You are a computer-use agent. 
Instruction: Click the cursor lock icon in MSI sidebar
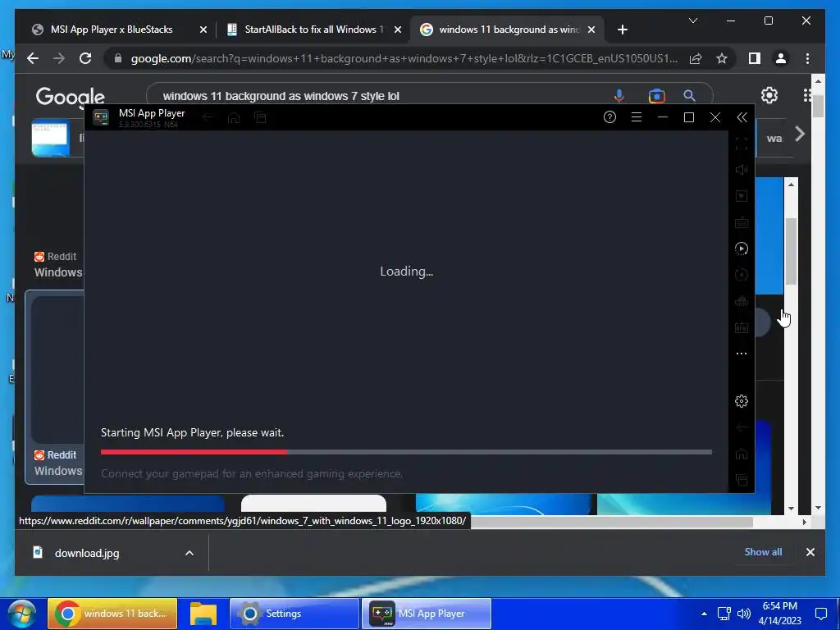(742, 196)
